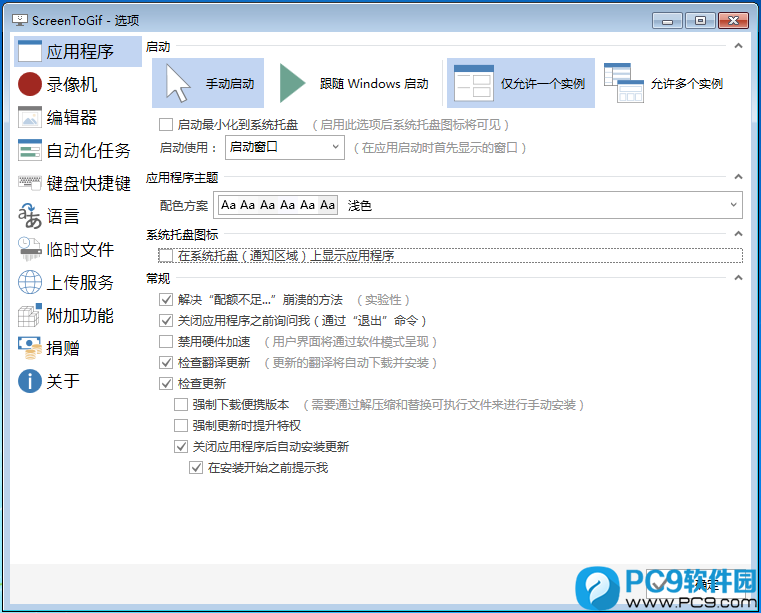Click the 允许多个实例 label

tap(687, 84)
